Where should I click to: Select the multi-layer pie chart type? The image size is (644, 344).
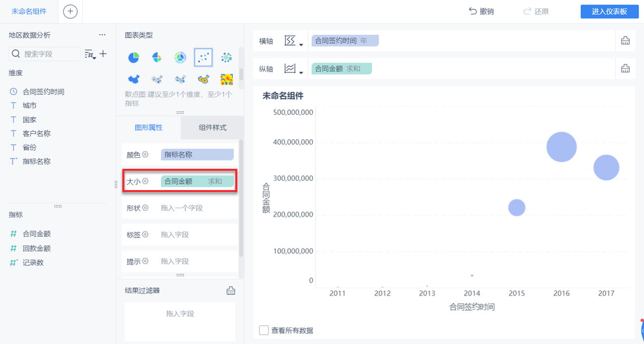pos(180,58)
